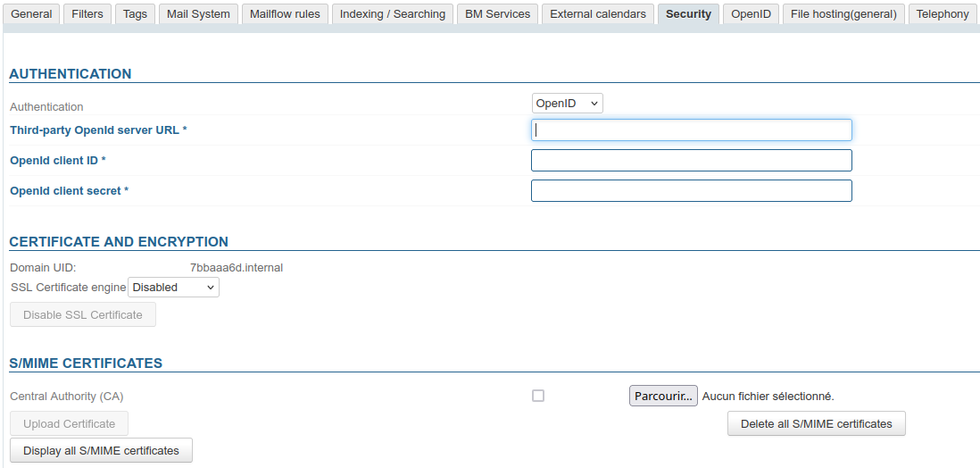Viewport: 980px width, 468px height.
Task: Switch to the Filters tab
Action: 87,14
